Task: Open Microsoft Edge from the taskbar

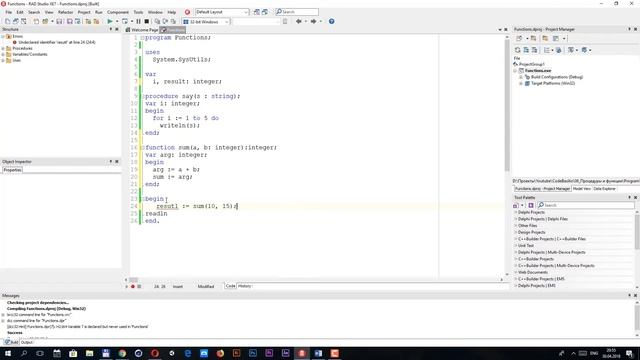Action: pyautogui.click(x=187, y=353)
